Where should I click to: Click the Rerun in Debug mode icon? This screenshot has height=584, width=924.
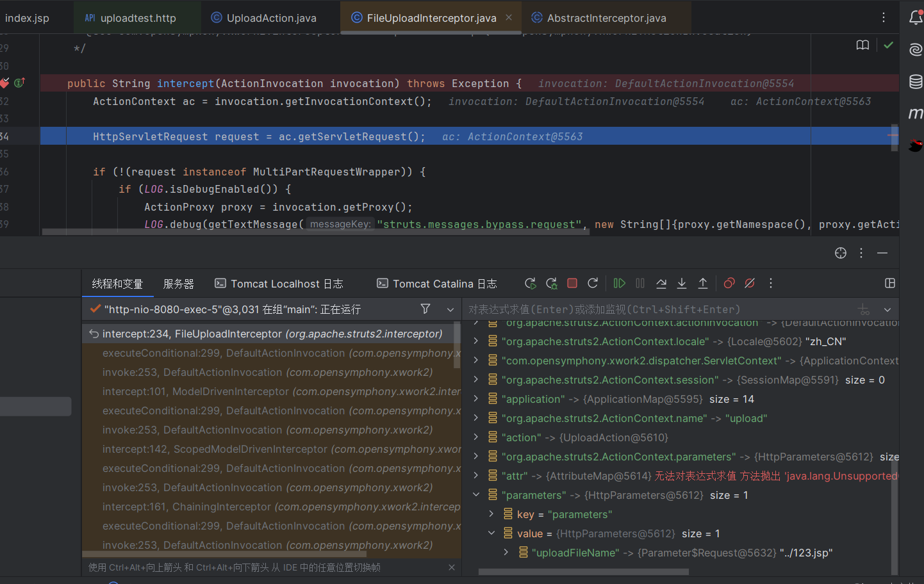pyautogui.click(x=552, y=283)
